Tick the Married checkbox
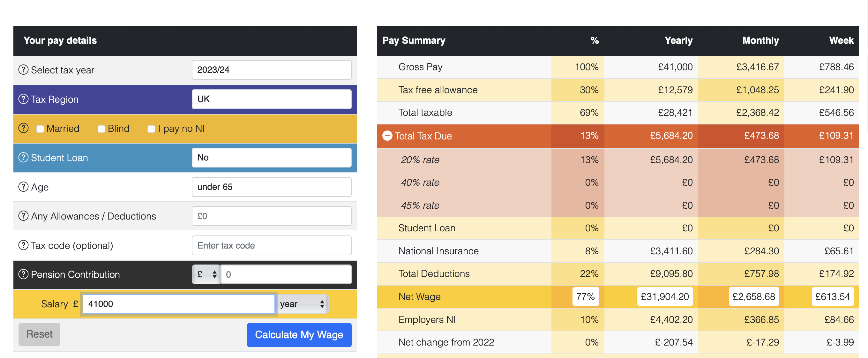 pos(40,129)
